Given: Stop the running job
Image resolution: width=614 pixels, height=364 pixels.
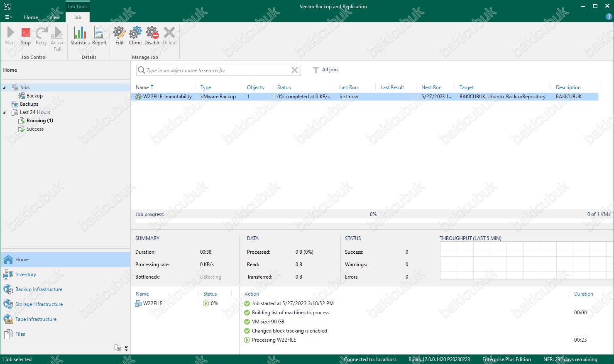Looking at the screenshot, I should [26, 36].
